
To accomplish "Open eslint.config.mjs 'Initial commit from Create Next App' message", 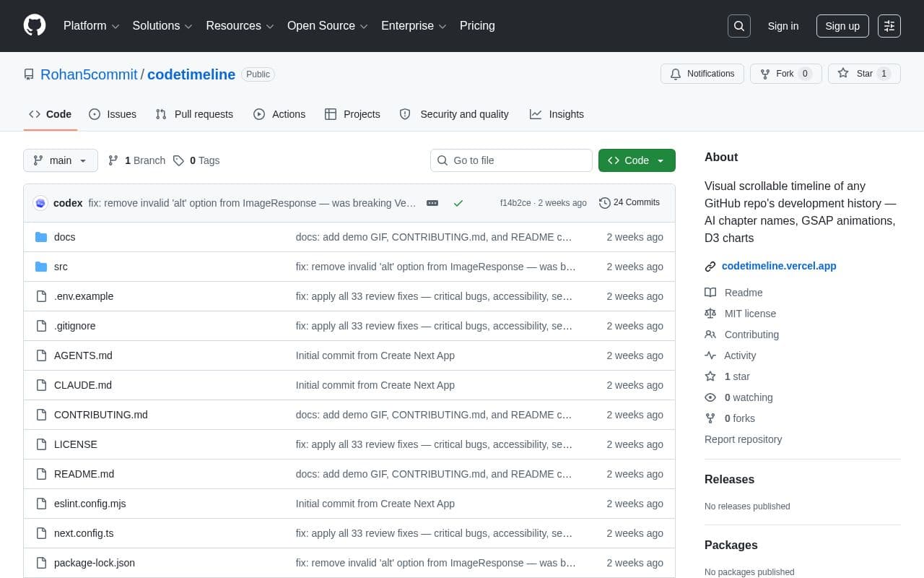I will point(375,504).
